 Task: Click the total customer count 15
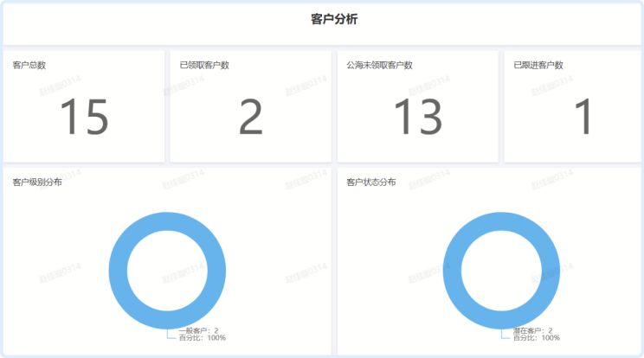click(84, 118)
